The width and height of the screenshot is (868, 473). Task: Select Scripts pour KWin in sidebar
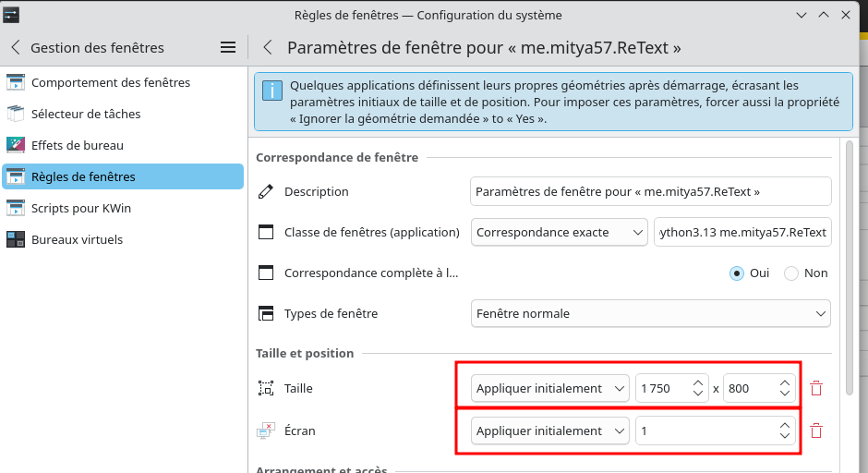[x=81, y=208]
